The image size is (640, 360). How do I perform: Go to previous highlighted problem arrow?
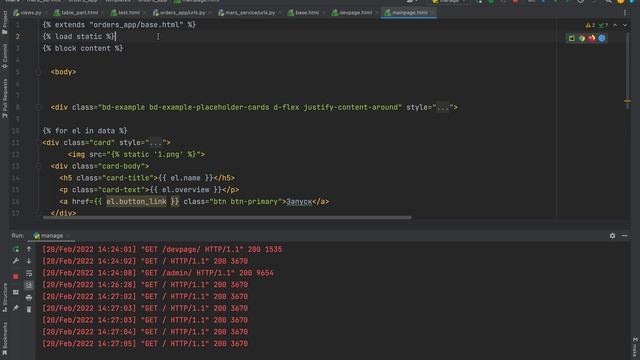[x=615, y=25]
